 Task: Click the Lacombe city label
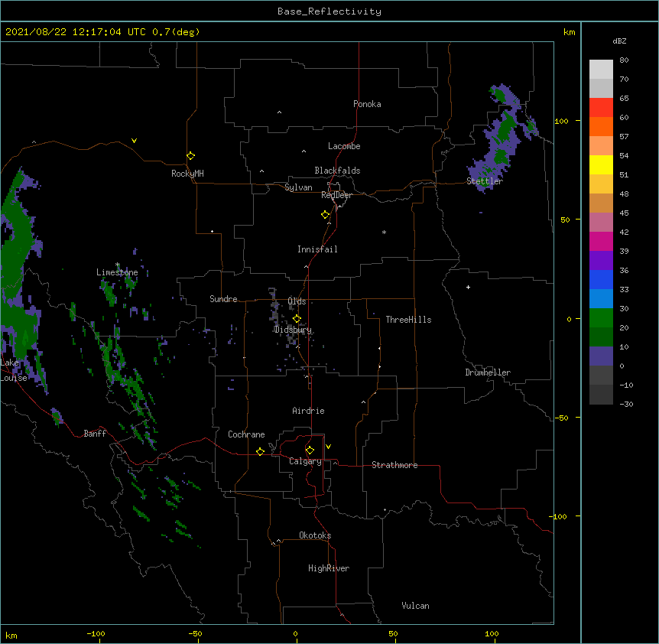coord(344,146)
